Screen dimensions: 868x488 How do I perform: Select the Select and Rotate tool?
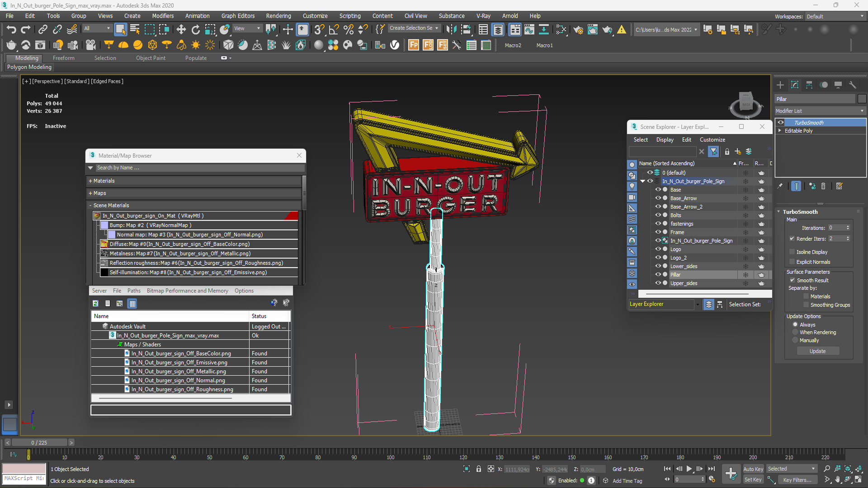195,30
